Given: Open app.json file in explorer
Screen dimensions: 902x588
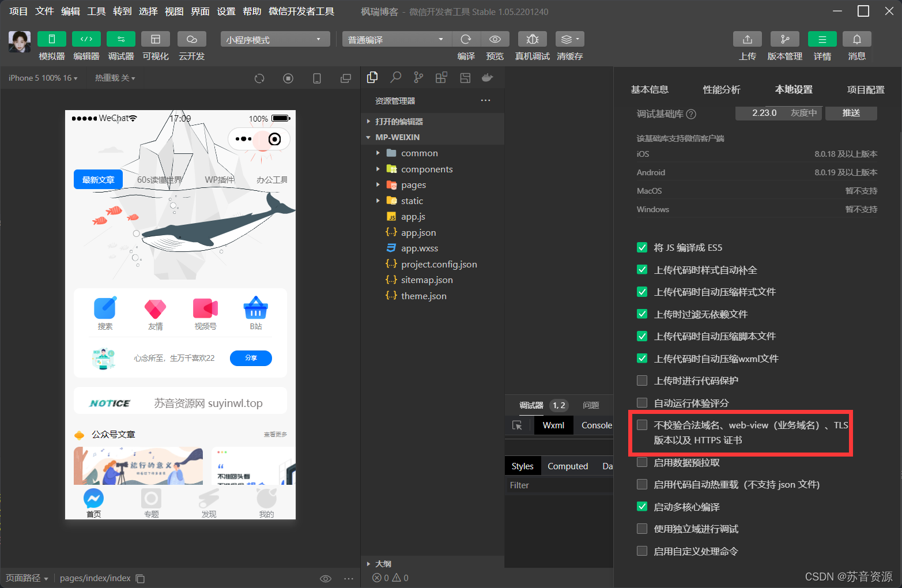Looking at the screenshot, I should tap(418, 232).
